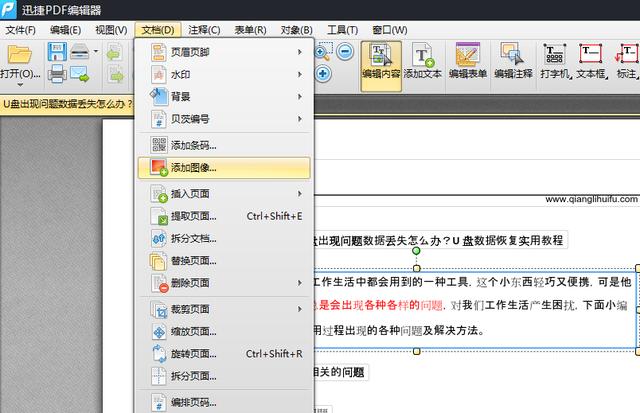Click the 打开(O) folder icon
This screenshot has width=640, height=413.
[20, 54]
